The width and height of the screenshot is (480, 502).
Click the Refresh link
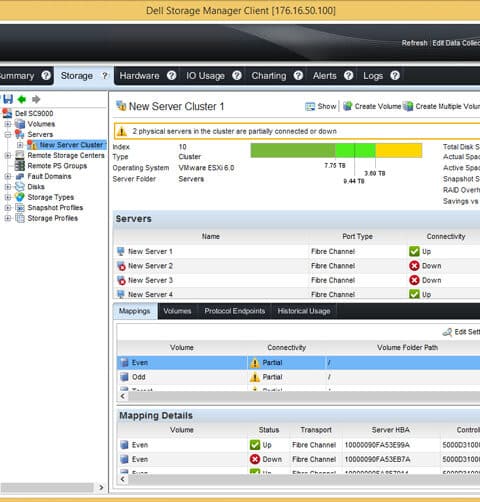(x=414, y=43)
